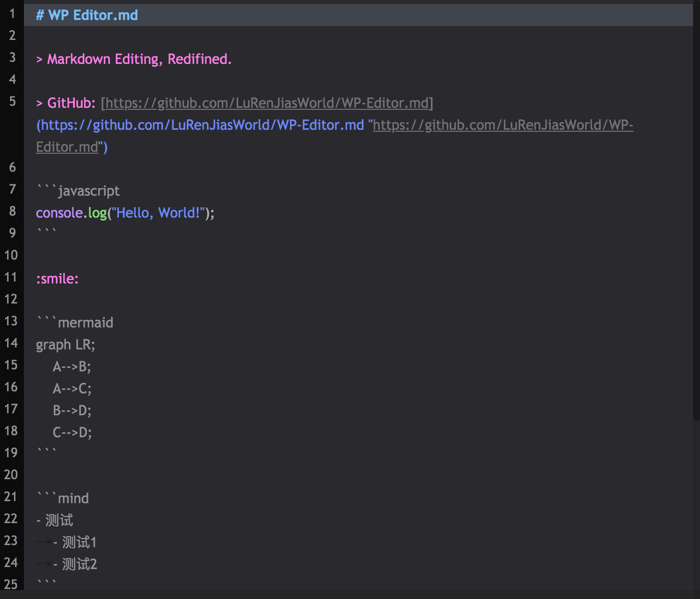Click the bracketed GitHub URL link text
700x599 pixels.
267,103
